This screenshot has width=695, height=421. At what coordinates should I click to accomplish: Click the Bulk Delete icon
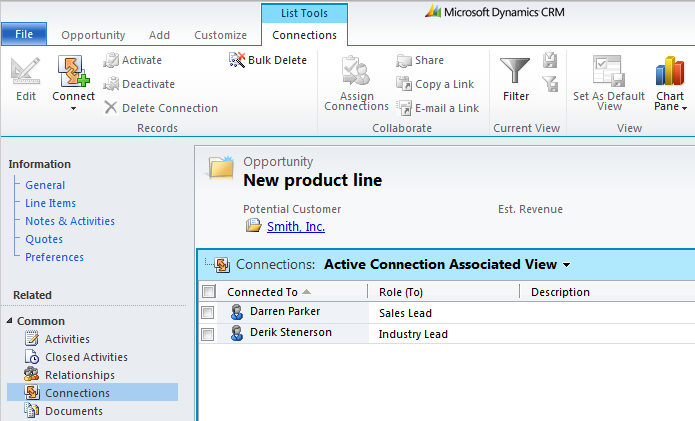coord(237,60)
